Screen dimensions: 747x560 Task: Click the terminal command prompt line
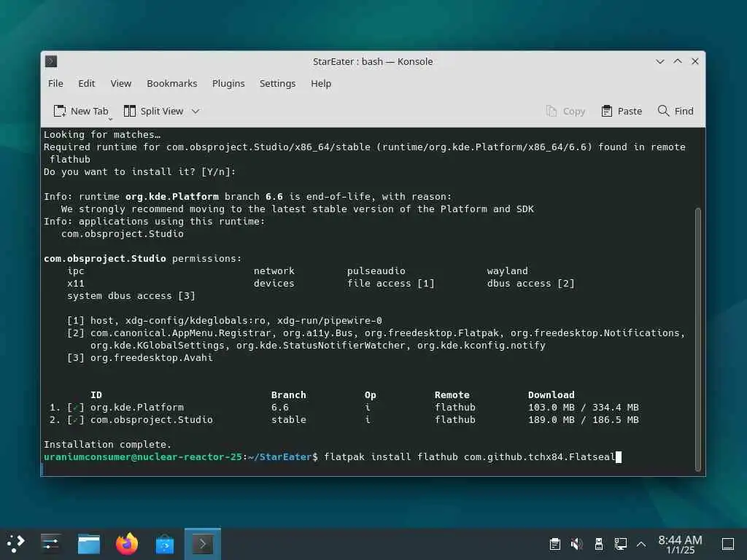click(333, 456)
